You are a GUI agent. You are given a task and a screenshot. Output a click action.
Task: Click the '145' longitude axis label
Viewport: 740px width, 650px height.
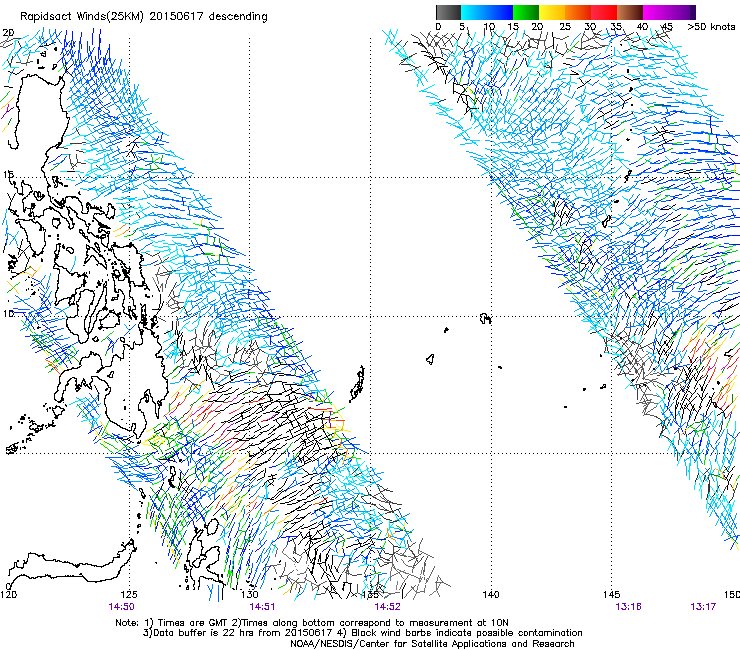pos(611,594)
